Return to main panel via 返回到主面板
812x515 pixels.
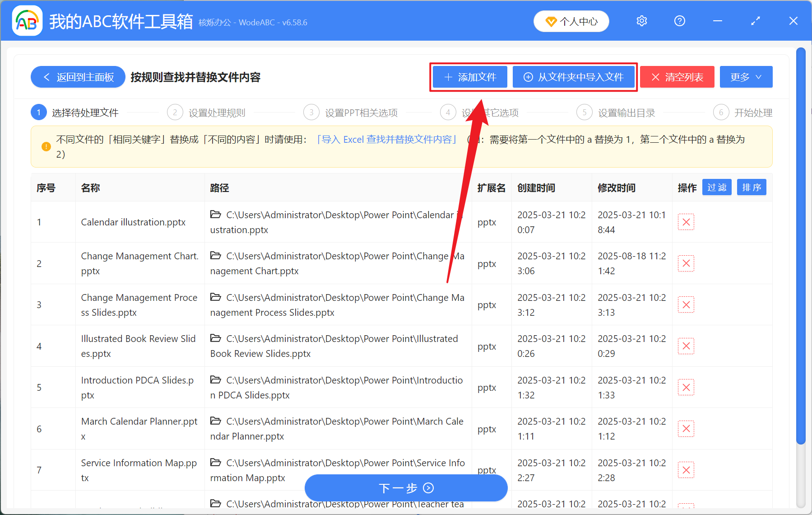point(78,77)
